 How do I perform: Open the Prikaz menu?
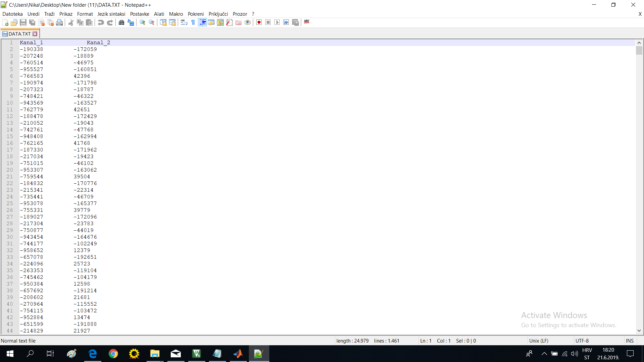click(x=66, y=14)
